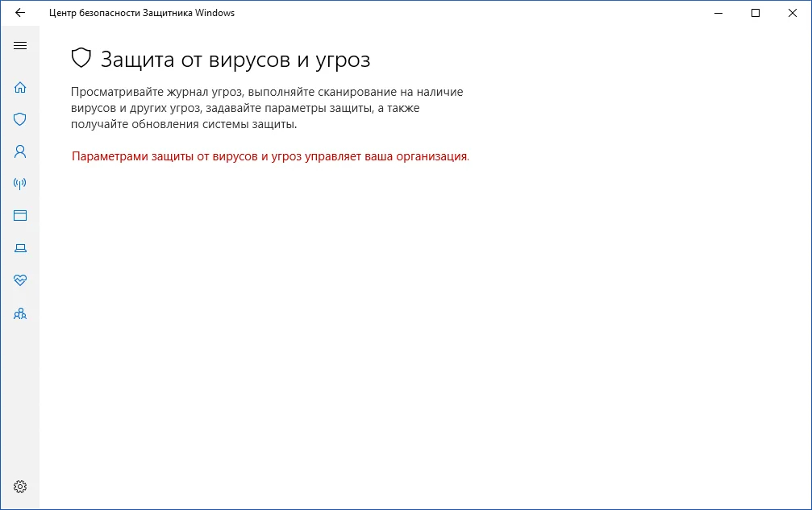
Task: Go back using the back arrow
Action: click(20, 13)
